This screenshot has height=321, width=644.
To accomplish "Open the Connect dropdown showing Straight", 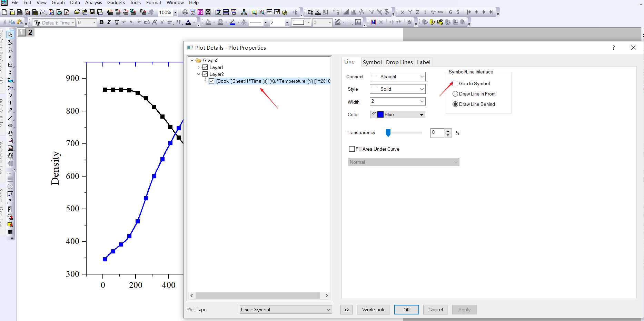I will point(397,77).
